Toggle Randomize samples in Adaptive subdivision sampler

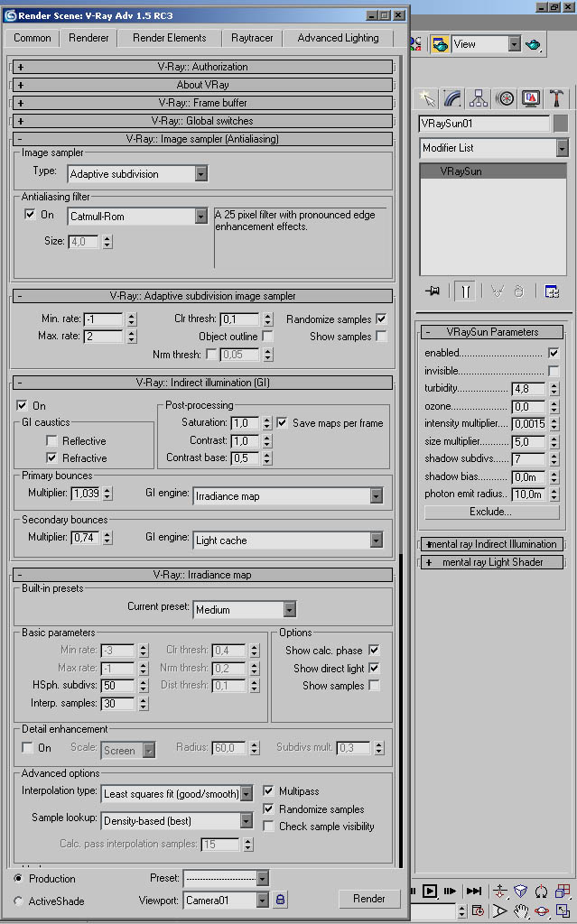(381, 319)
